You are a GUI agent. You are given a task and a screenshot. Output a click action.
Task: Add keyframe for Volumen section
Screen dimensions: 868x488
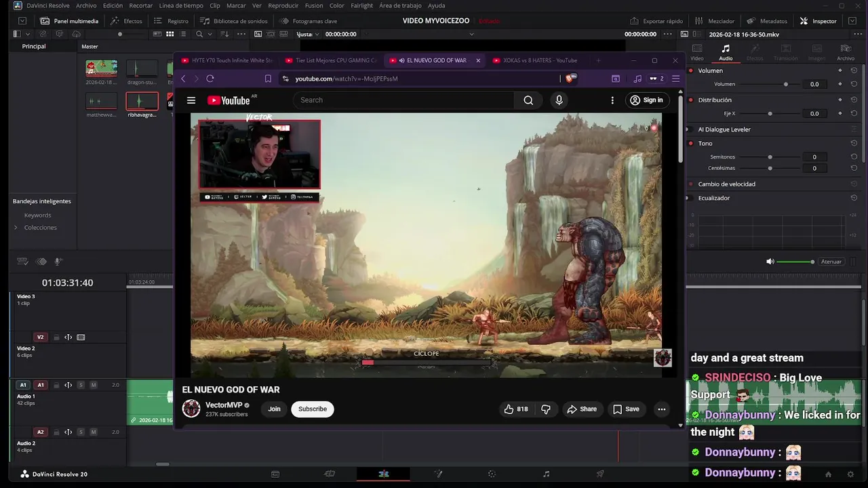pyautogui.click(x=840, y=70)
